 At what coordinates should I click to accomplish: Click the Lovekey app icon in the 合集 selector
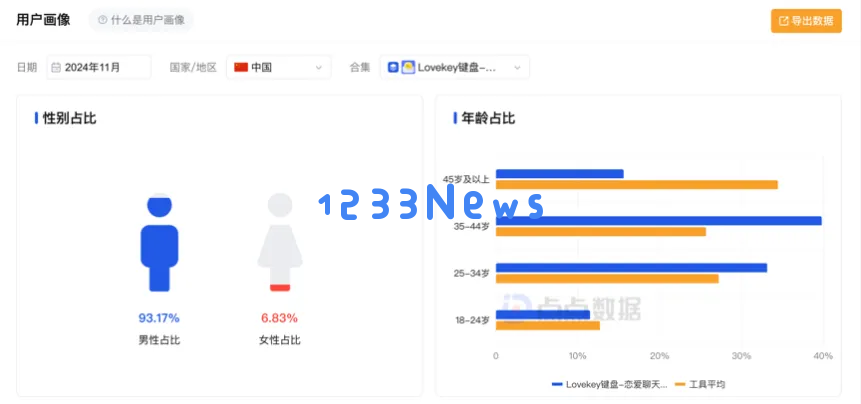[x=408, y=68]
